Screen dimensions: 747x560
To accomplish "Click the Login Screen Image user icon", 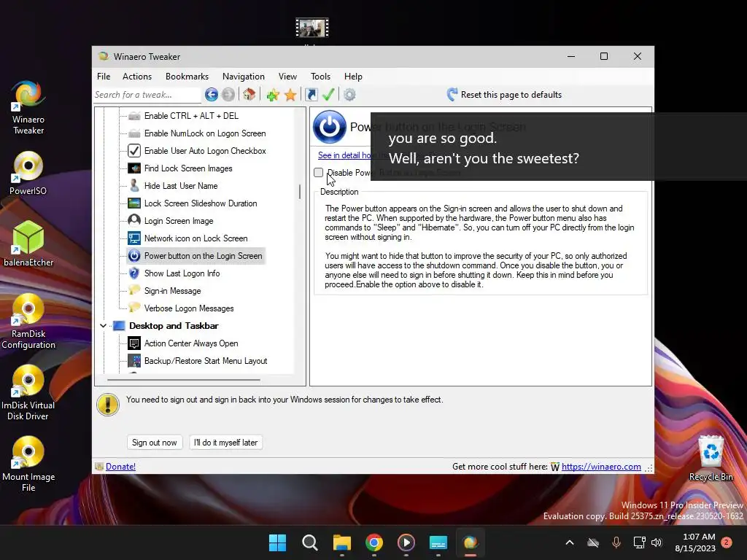I will tap(134, 220).
